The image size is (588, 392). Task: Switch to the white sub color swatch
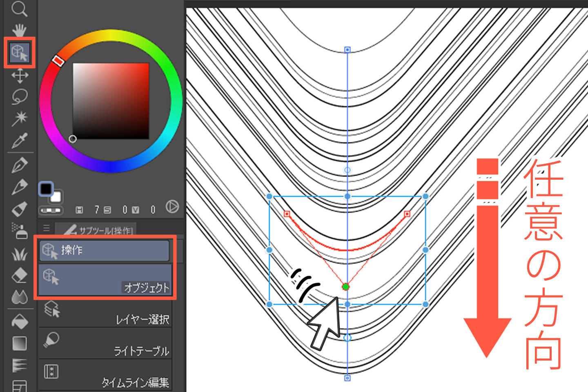[56, 197]
